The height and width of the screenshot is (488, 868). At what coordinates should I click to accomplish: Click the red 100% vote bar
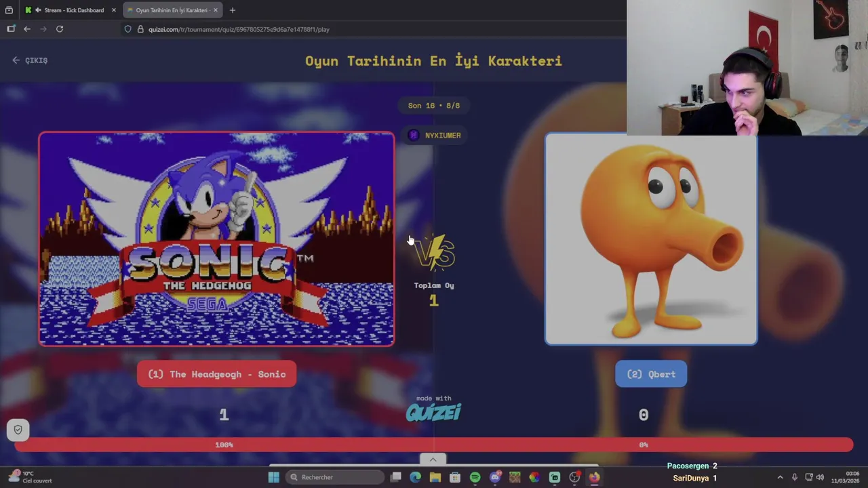coord(434,445)
